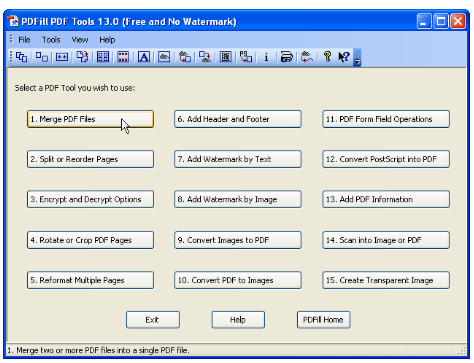
Task: Open 3. Encrypt and Decrypt Options
Action: pos(90,199)
